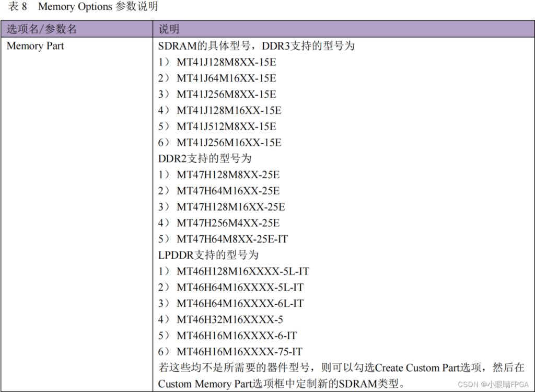Click the "选项名/参数名" column header

coord(42,29)
